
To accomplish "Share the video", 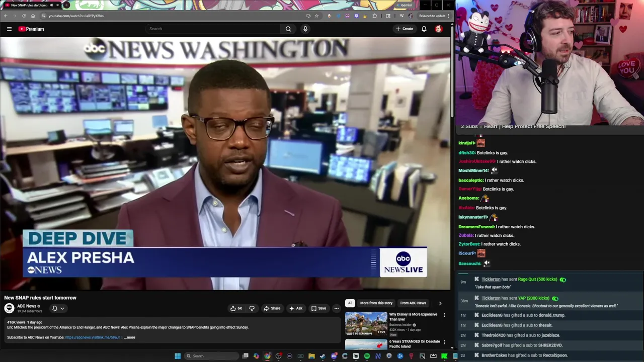I will (272, 308).
